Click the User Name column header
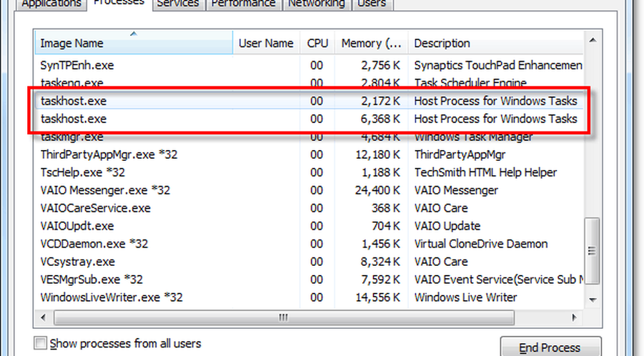This screenshot has width=644, height=356. (266, 44)
